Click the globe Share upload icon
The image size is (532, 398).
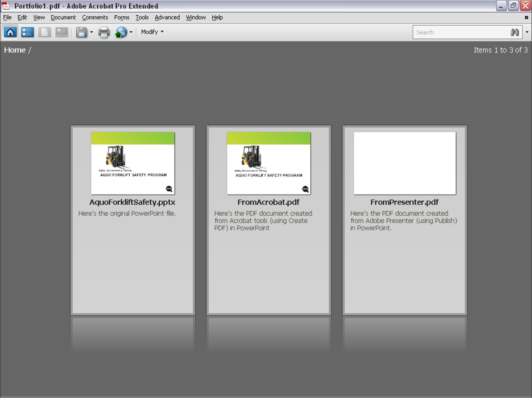tap(121, 32)
